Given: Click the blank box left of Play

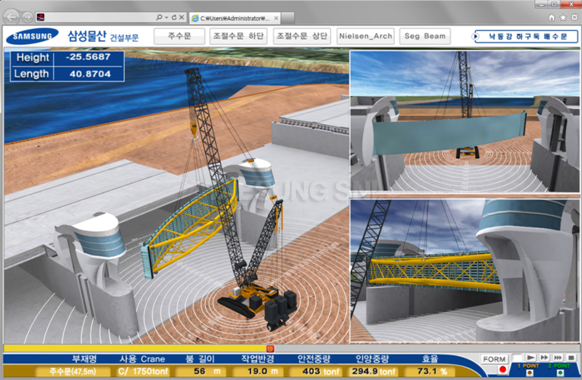Looking at the screenshot, I should 517,358.
